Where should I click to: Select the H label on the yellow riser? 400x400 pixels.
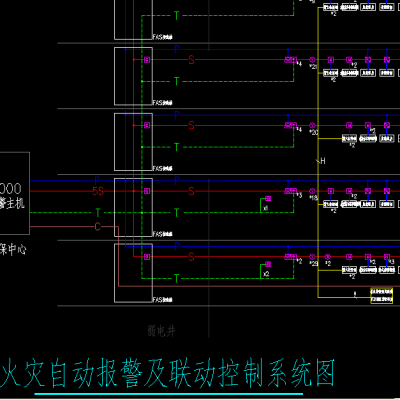coord(323,161)
